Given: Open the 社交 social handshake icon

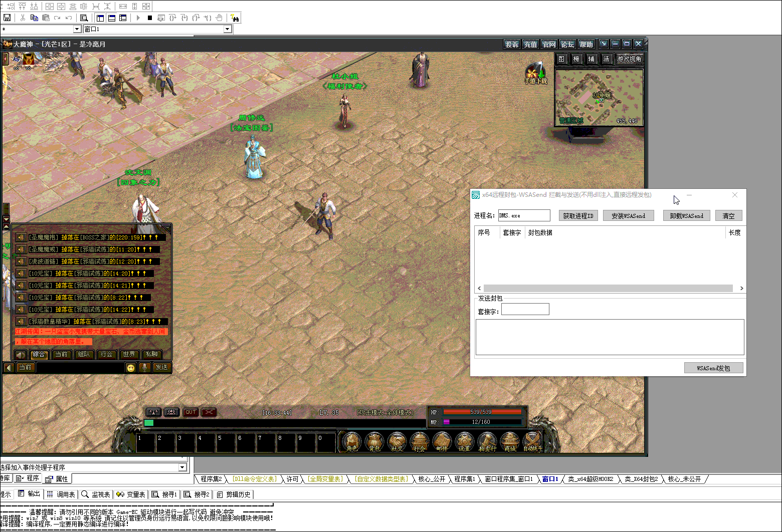Looking at the screenshot, I should (397, 441).
